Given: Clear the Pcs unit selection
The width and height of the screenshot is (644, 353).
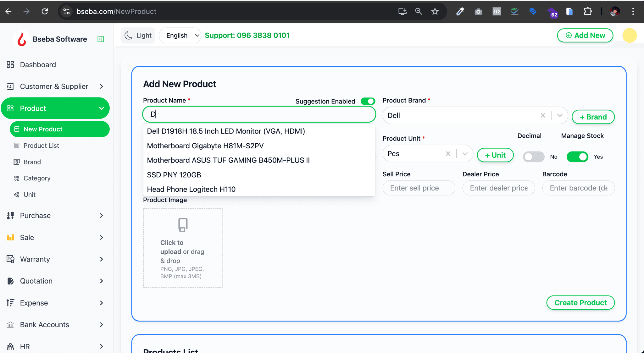Looking at the screenshot, I should coord(448,154).
